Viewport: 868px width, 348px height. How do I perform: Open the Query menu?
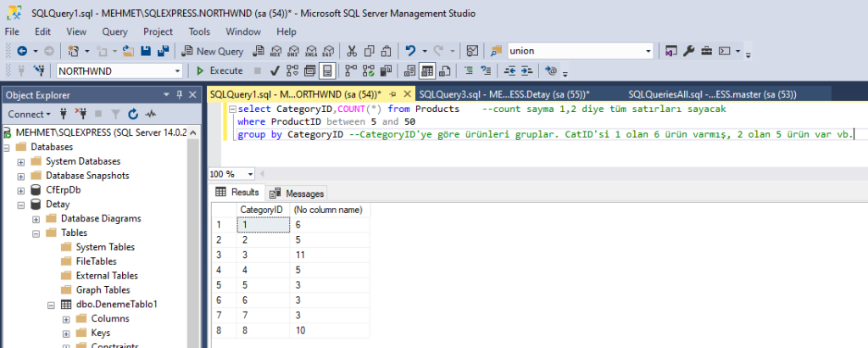point(114,31)
